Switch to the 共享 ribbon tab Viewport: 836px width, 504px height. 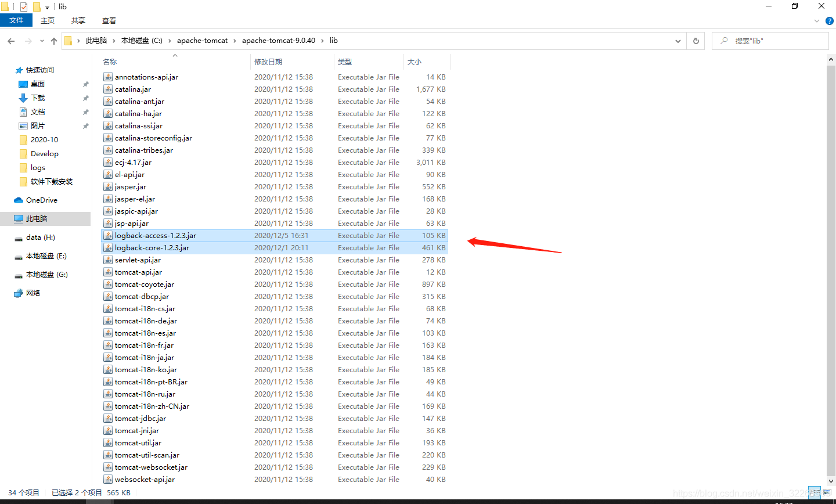78,21
